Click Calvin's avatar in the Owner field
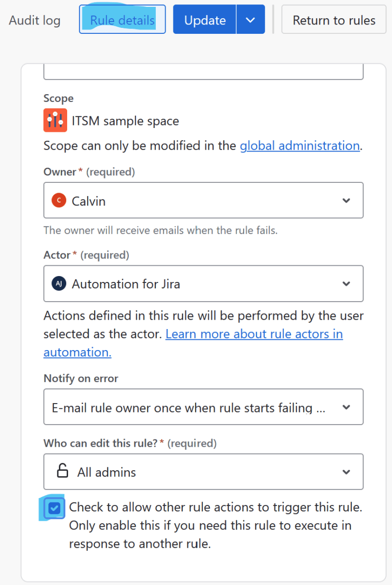This screenshot has height=585, width=392. tap(58, 200)
